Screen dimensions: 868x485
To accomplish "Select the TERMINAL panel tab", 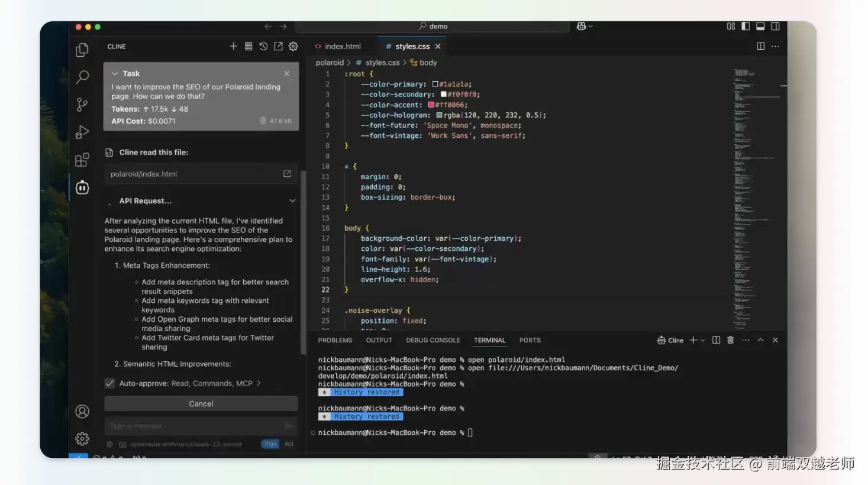I will pyautogui.click(x=489, y=340).
